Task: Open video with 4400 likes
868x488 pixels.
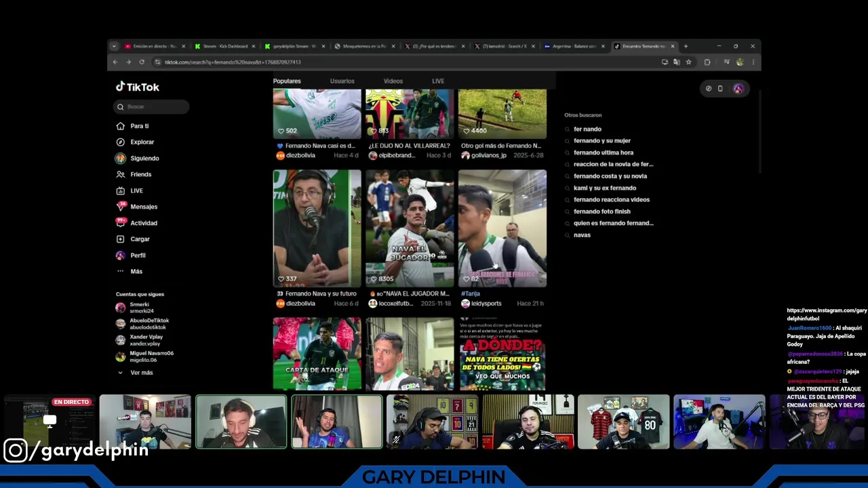Action: [x=502, y=114]
